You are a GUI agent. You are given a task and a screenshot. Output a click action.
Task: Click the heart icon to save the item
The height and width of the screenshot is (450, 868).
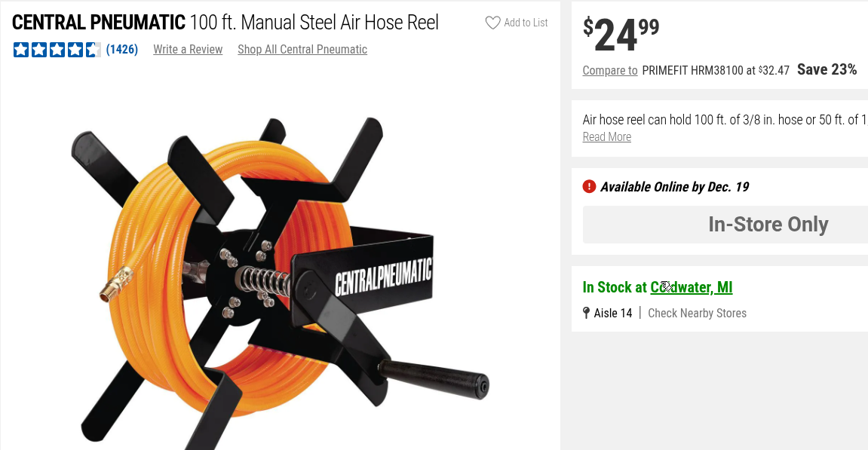click(x=492, y=23)
